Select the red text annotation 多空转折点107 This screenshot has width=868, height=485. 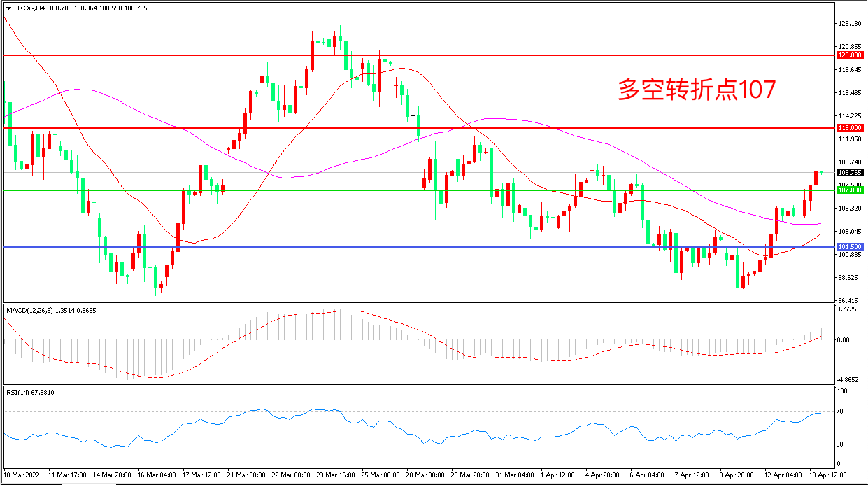tap(697, 90)
